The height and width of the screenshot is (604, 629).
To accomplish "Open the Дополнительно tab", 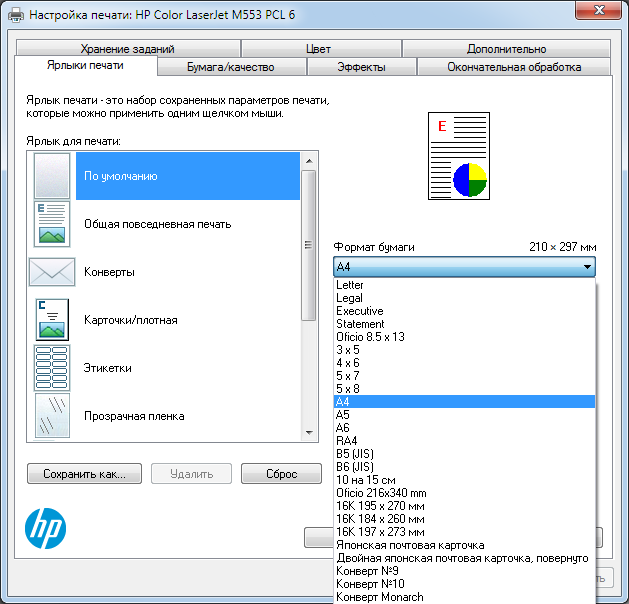I will (507, 49).
